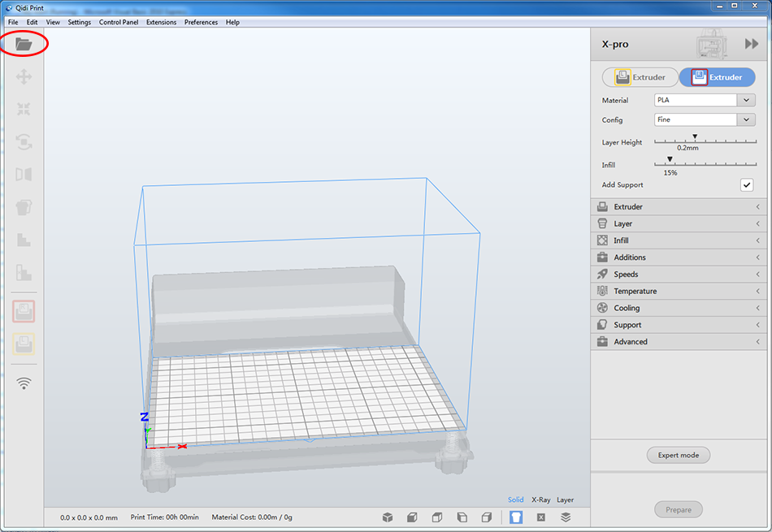Select the right highlighted Extruder toggle

pos(717,77)
